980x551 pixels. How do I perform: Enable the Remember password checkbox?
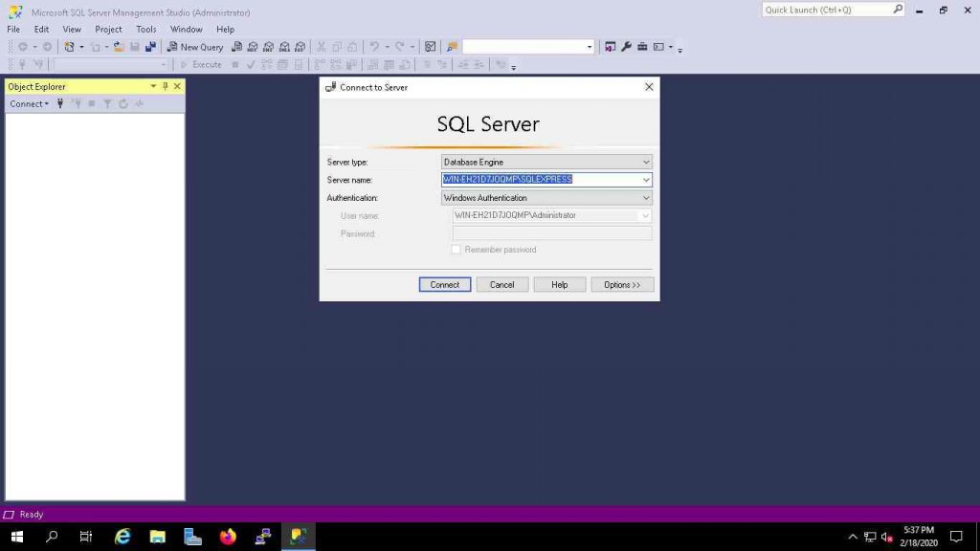tap(457, 250)
